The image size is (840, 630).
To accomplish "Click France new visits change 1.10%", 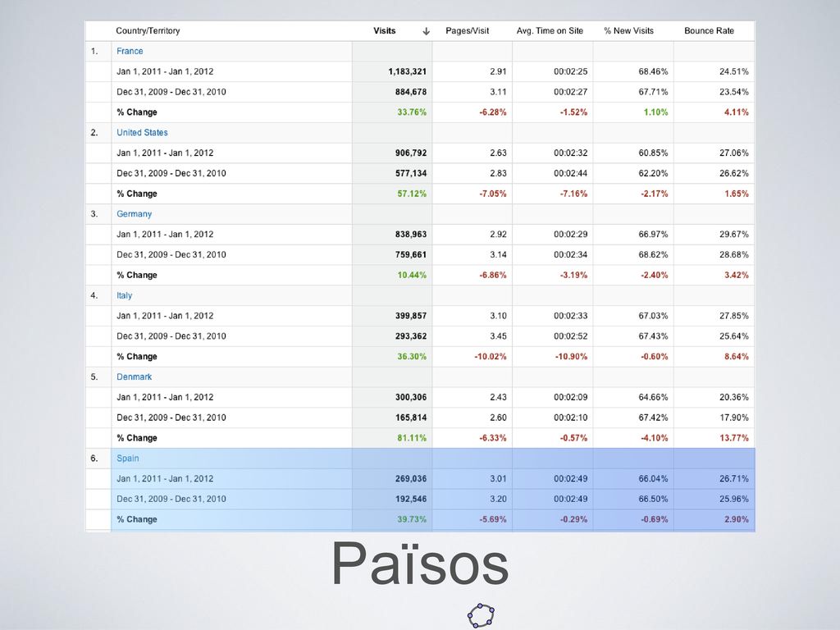I will click(655, 112).
